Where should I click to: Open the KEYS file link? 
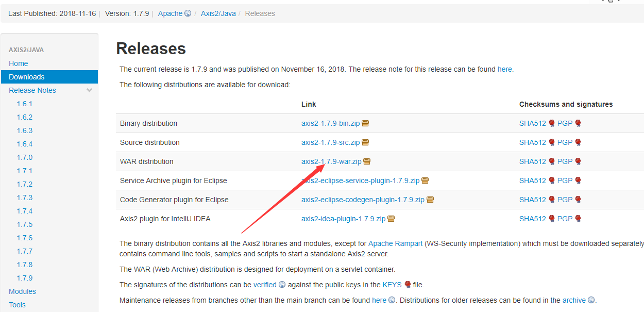point(392,285)
